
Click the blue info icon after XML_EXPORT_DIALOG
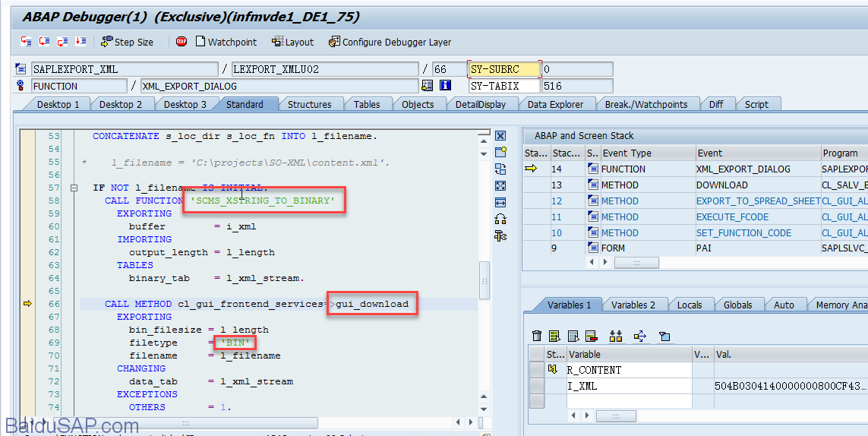point(445,85)
